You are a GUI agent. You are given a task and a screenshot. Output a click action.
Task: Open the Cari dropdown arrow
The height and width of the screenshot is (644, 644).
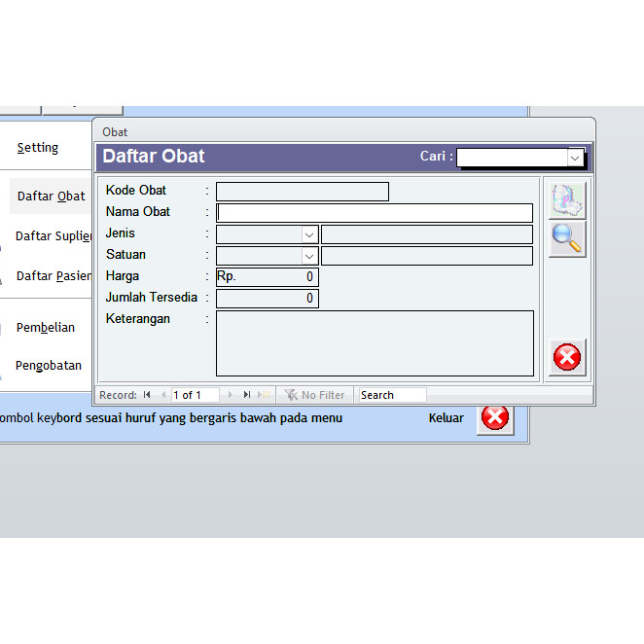point(575,158)
